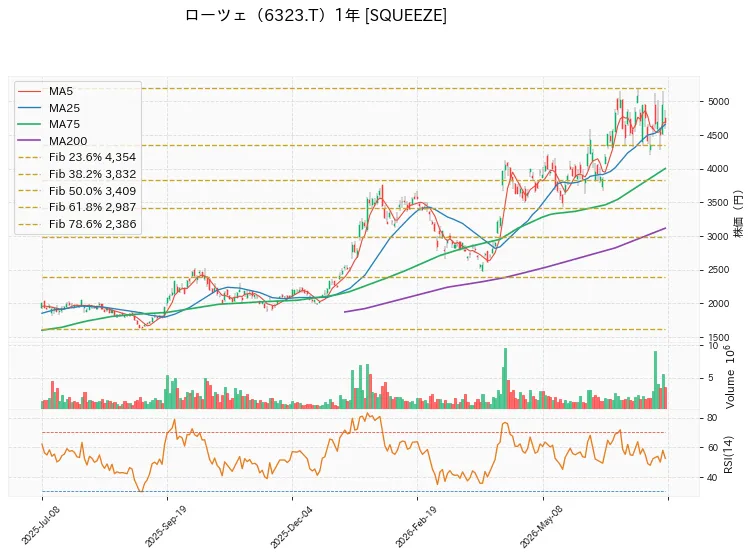
Task: Click the 2025-Dec-04 date axis label
Action: (x=290, y=527)
